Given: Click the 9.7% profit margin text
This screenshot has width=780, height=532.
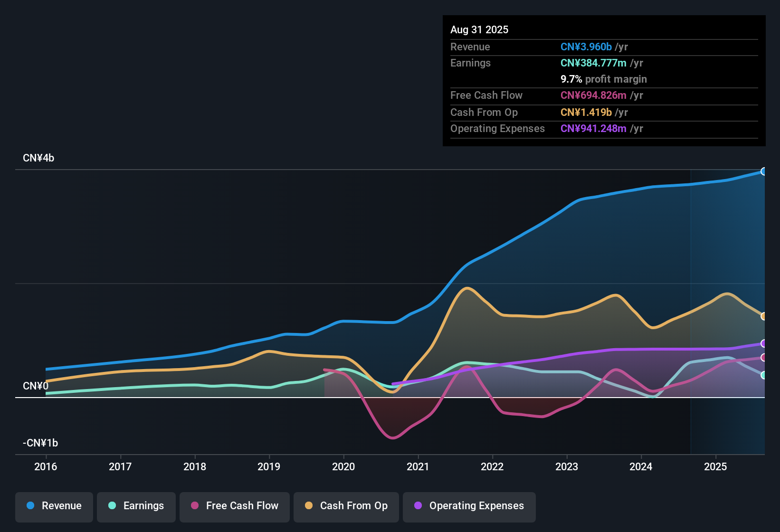Looking at the screenshot, I should pos(604,79).
